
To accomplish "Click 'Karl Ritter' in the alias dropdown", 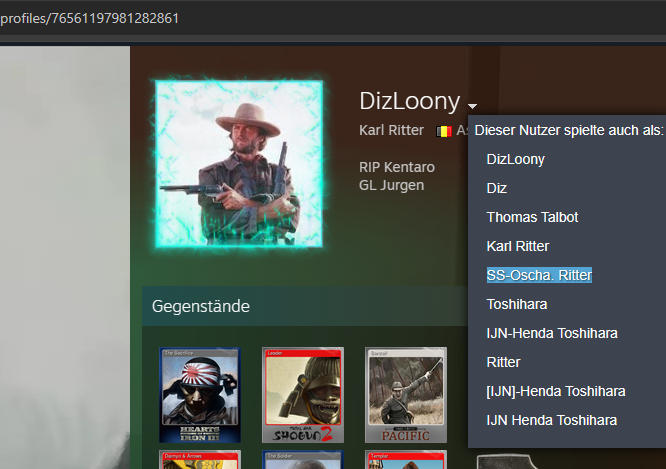I will pos(518,246).
